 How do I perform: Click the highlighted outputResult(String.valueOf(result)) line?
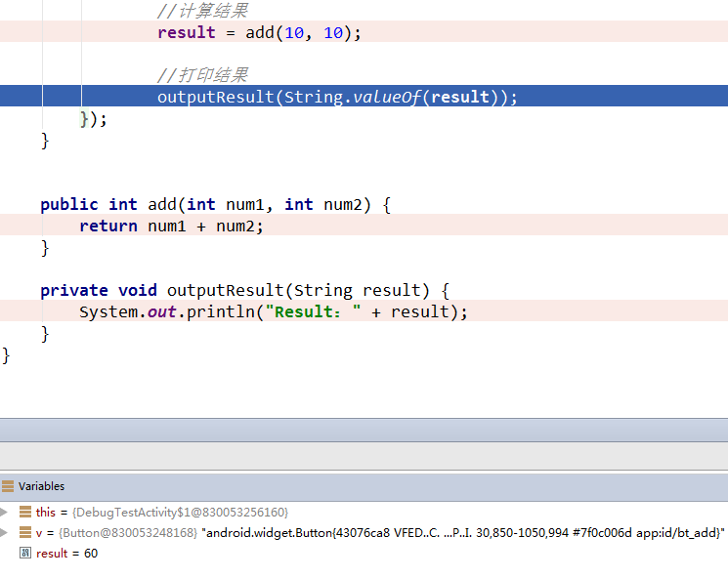click(x=364, y=96)
